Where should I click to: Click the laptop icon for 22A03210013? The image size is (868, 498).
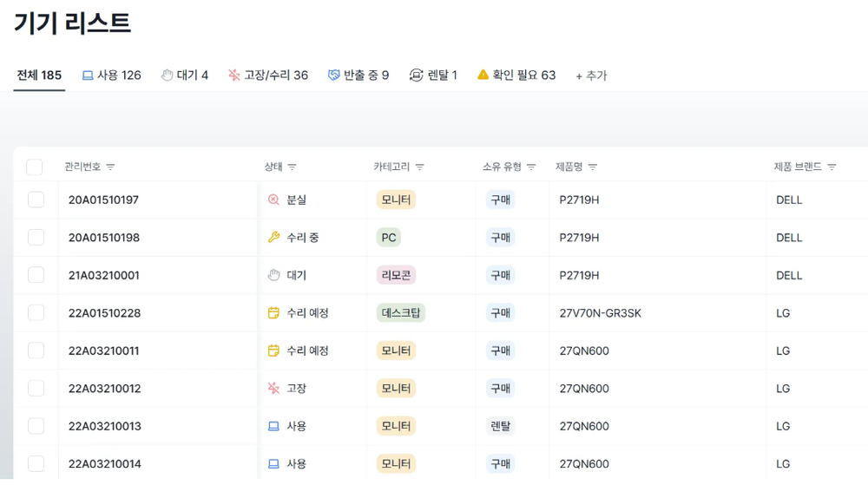point(273,426)
